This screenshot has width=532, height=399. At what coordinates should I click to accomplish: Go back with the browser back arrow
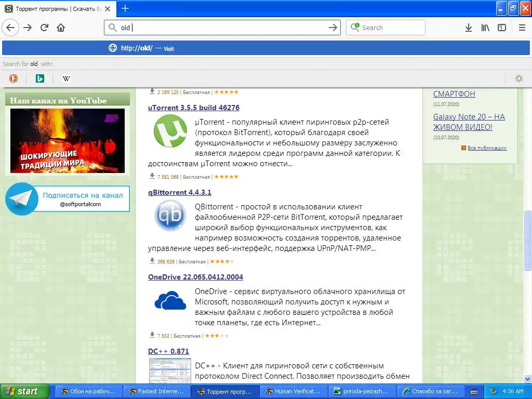(x=10, y=28)
